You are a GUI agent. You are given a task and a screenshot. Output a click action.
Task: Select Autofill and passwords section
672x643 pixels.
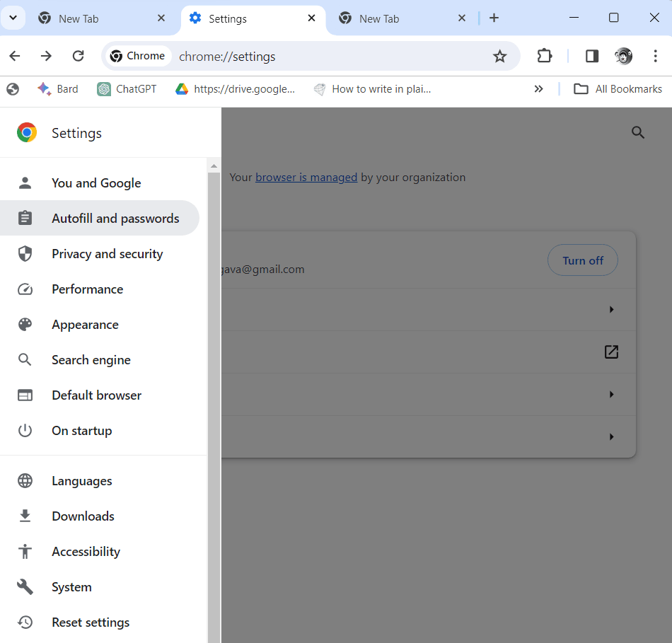[115, 218]
